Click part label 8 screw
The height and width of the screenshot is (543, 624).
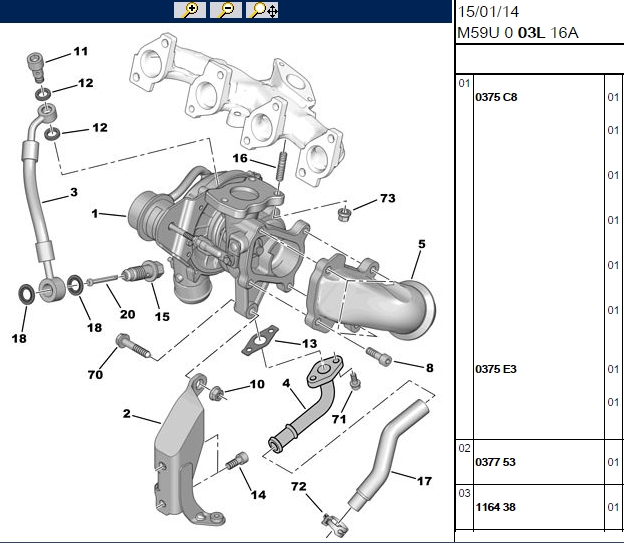point(430,367)
